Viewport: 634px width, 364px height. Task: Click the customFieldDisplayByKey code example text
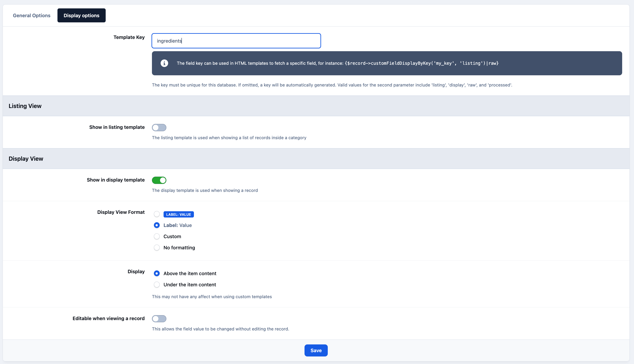(422, 63)
